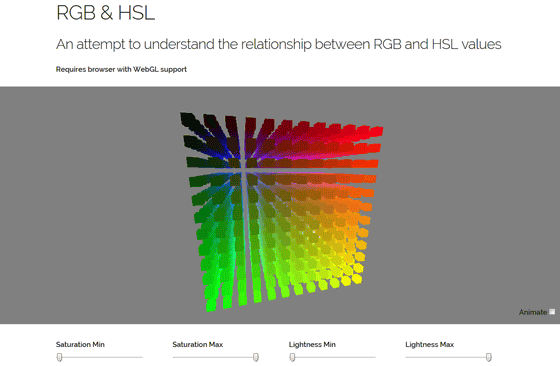This screenshot has height=366, width=560.
Task: Click the Lightness Max label
Action: [430, 345]
